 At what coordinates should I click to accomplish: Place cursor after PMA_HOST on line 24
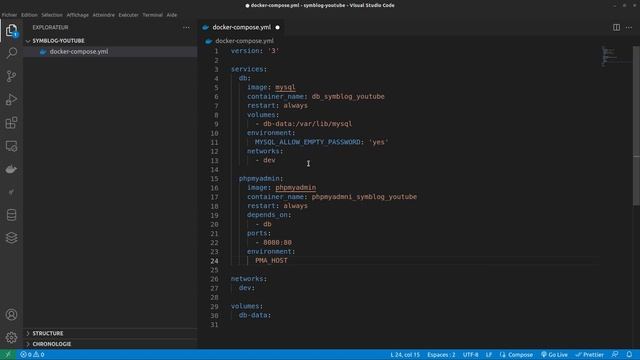288,260
